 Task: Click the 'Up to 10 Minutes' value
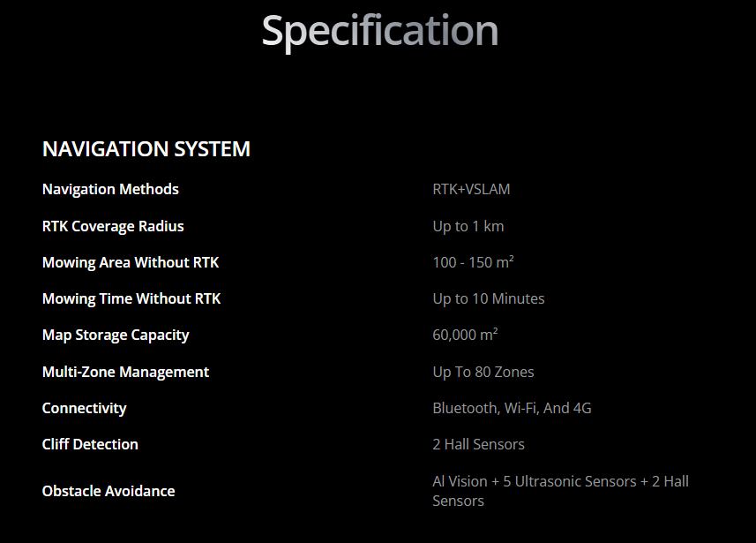point(488,298)
